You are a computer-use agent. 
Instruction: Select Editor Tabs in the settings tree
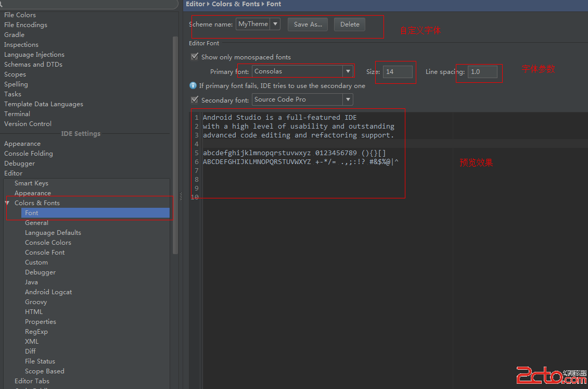point(32,381)
